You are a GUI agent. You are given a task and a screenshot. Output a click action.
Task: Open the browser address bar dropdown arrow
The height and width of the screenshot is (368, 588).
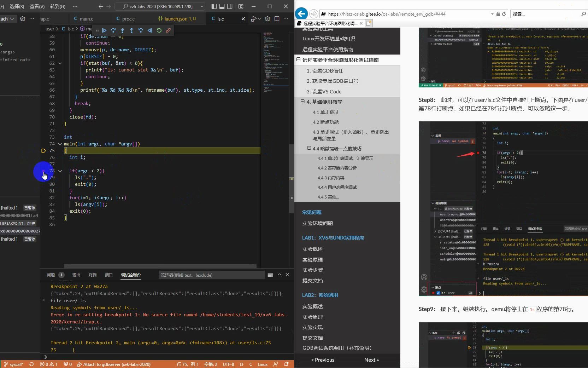[x=492, y=14]
